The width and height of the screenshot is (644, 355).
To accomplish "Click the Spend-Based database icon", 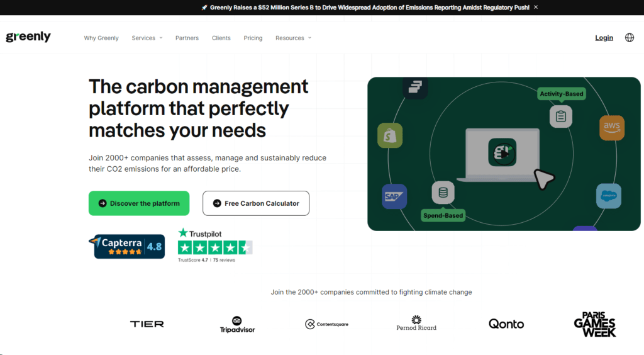I will point(443,193).
